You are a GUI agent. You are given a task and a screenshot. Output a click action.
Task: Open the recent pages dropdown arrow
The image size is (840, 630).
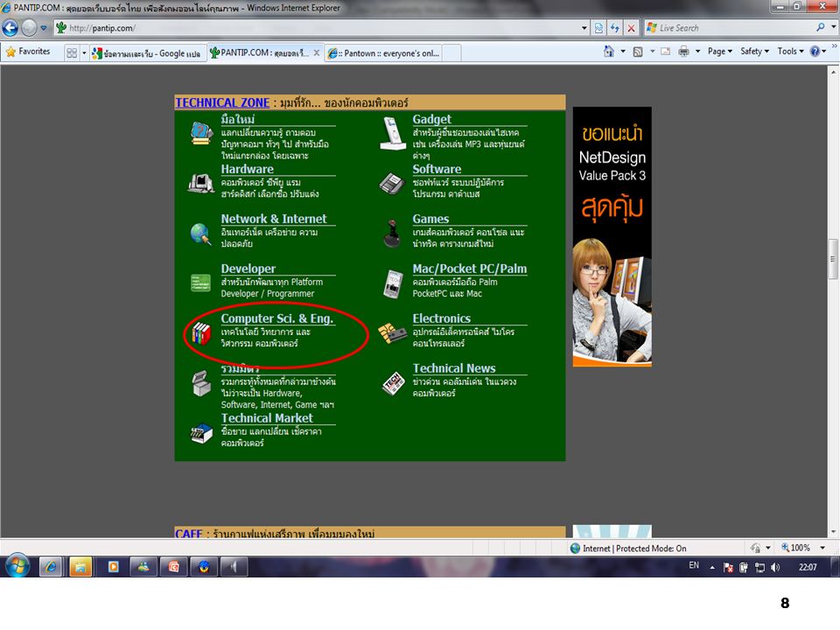(x=44, y=28)
